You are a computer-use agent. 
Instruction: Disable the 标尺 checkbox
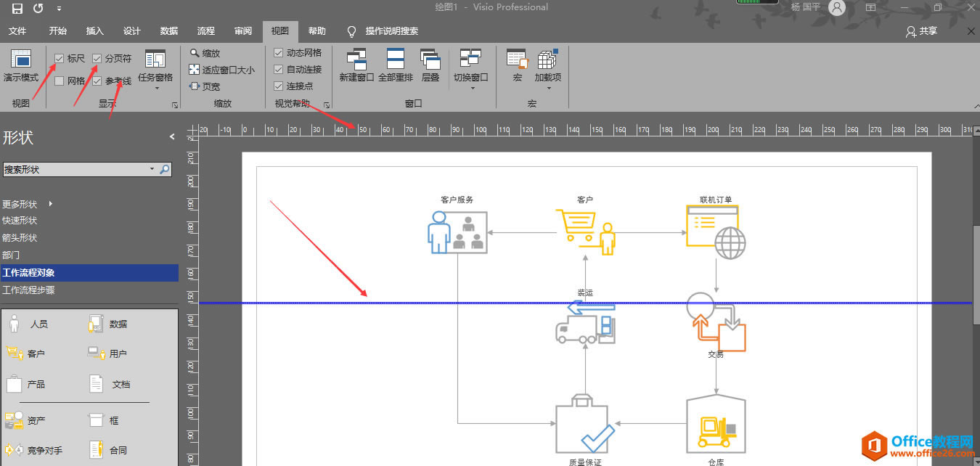[x=60, y=58]
